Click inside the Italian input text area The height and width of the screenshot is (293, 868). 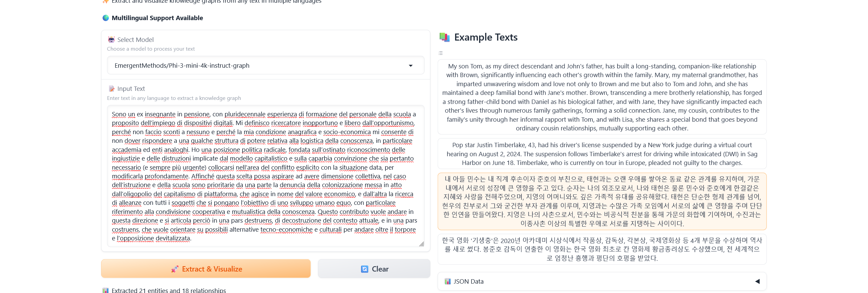tap(265, 176)
